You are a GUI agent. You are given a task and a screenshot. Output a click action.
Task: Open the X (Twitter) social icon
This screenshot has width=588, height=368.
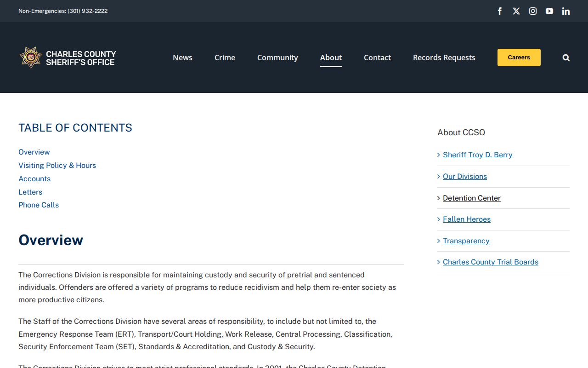(x=516, y=11)
